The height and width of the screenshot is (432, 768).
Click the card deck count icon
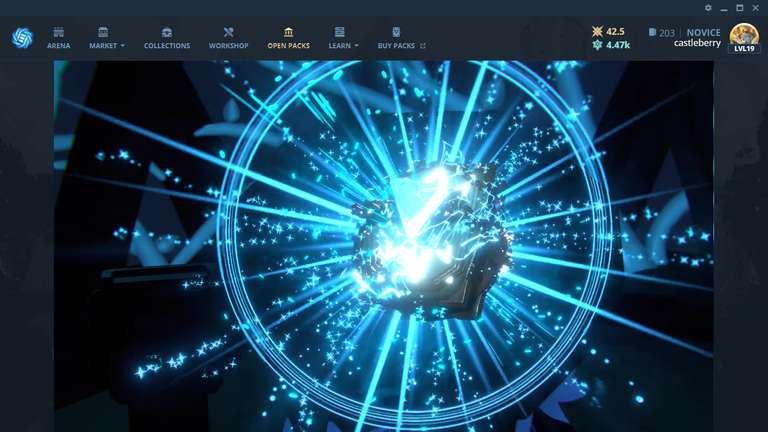(x=652, y=32)
